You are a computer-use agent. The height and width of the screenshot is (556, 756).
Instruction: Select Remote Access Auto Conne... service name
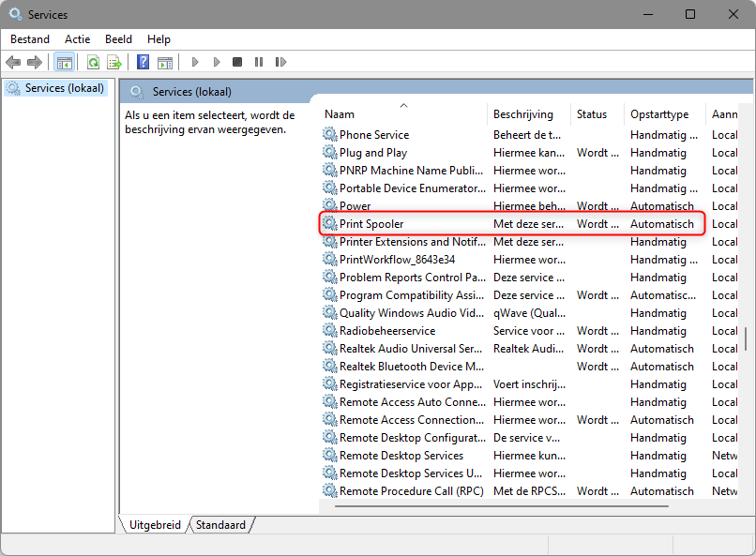412,402
